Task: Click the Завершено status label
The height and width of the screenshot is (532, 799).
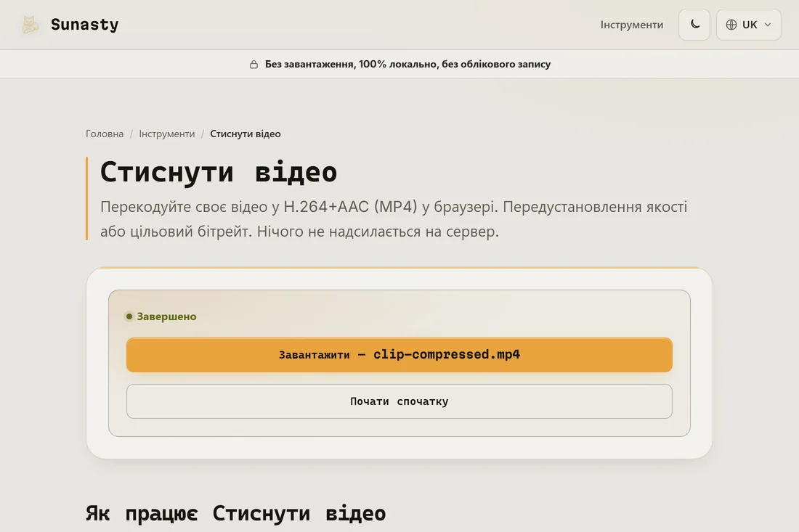Action: pyautogui.click(x=166, y=316)
